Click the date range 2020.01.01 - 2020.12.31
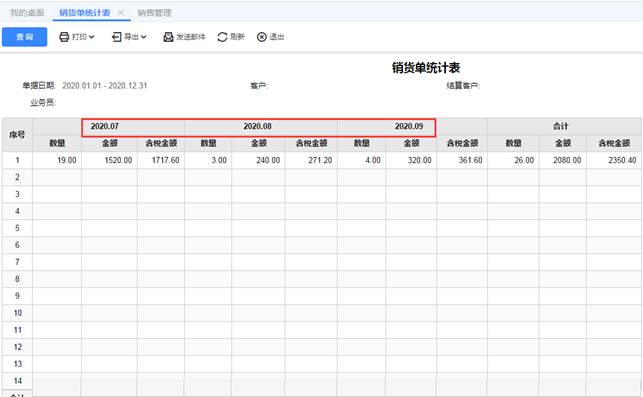Image resolution: width=643 pixels, height=397 pixels. click(105, 85)
